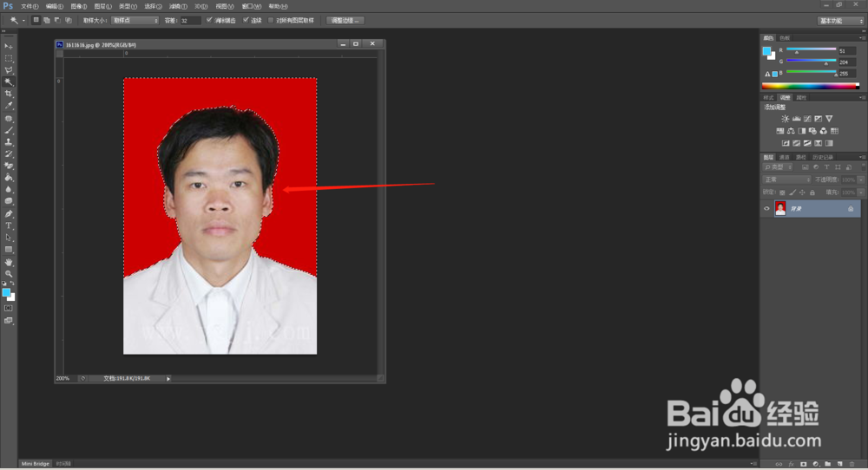Click the Refine Edge (调整边缘) button

pyautogui.click(x=345, y=21)
